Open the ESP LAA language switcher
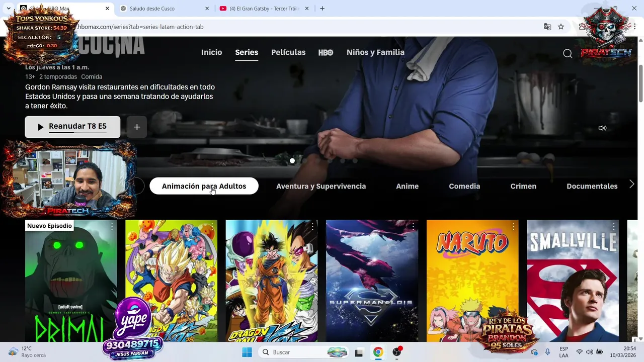Image resolution: width=644 pixels, height=362 pixels. click(x=563, y=352)
